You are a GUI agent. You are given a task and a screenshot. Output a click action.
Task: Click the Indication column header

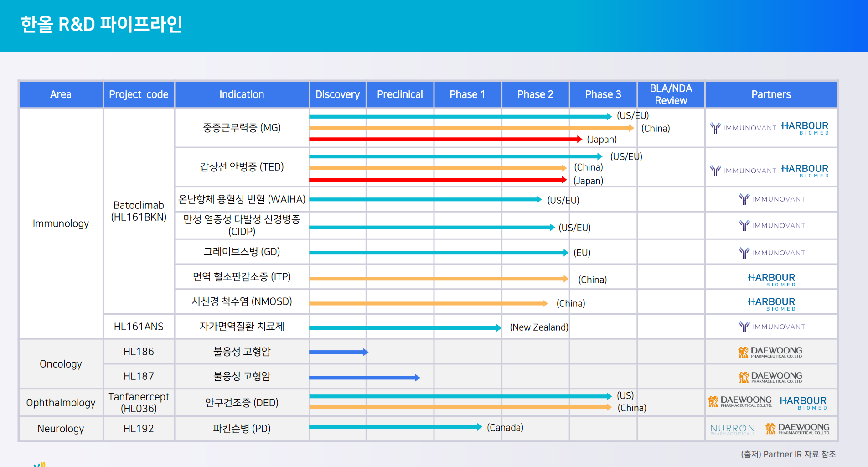pyautogui.click(x=242, y=94)
